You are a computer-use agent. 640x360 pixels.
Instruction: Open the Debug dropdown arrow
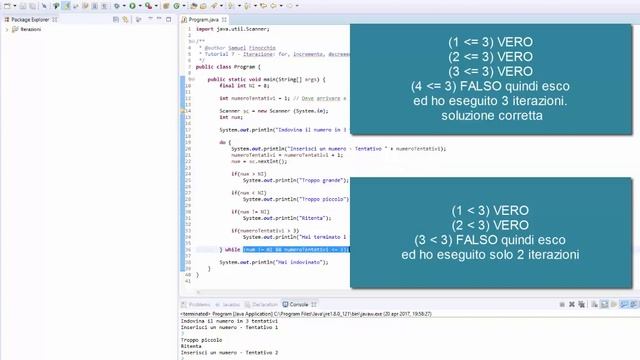point(124,6)
